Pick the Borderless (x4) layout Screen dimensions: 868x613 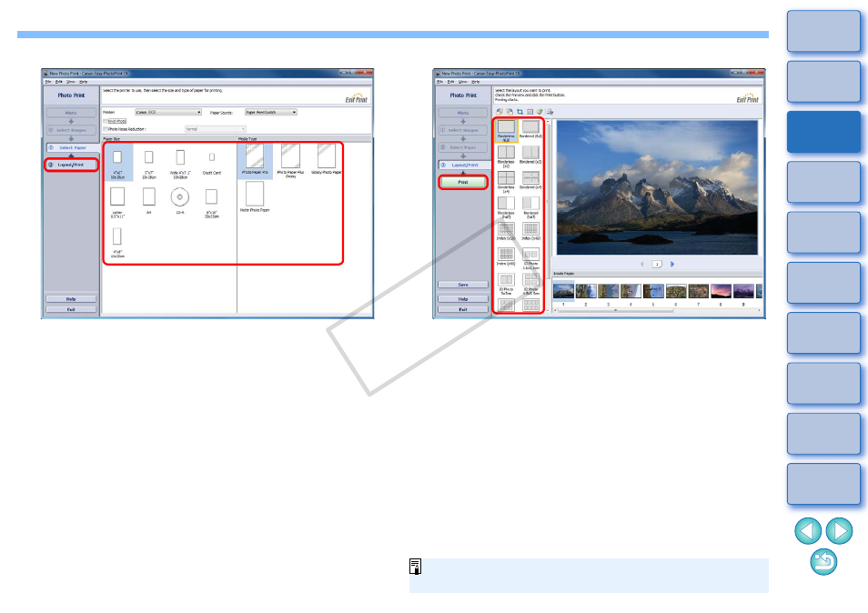pyautogui.click(x=506, y=178)
